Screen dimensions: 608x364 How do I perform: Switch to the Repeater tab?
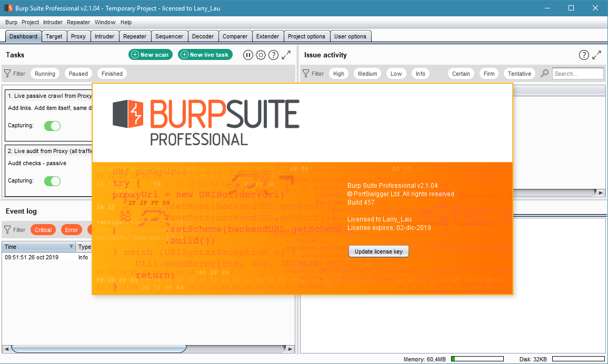tap(135, 36)
